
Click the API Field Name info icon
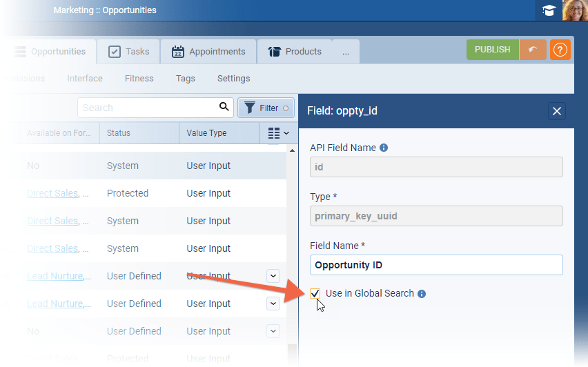click(384, 148)
